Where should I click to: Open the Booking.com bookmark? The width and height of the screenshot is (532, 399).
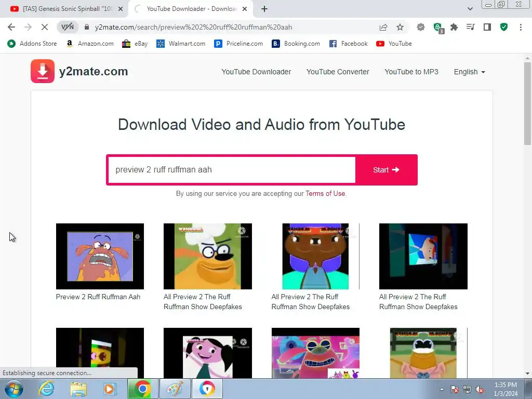point(296,44)
